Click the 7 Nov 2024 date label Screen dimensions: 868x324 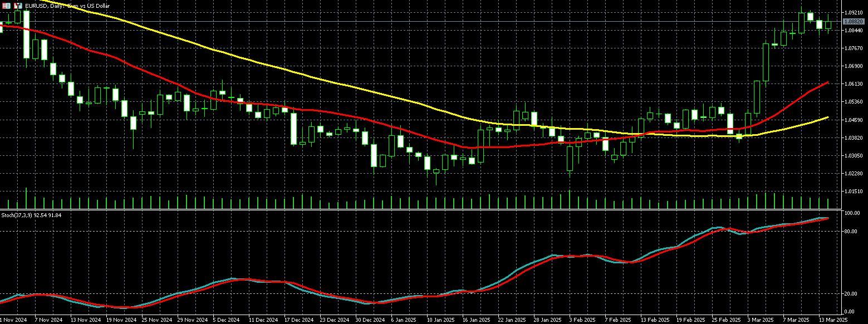[x=47, y=320]
